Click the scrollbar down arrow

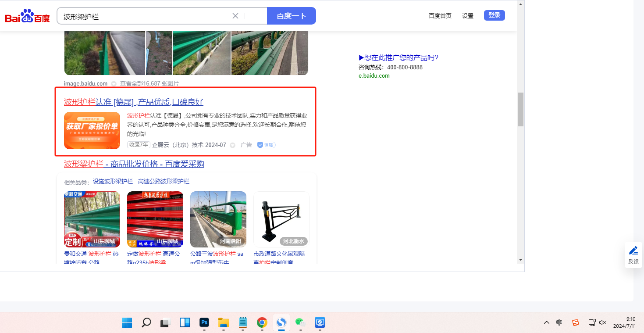[520, 259]
